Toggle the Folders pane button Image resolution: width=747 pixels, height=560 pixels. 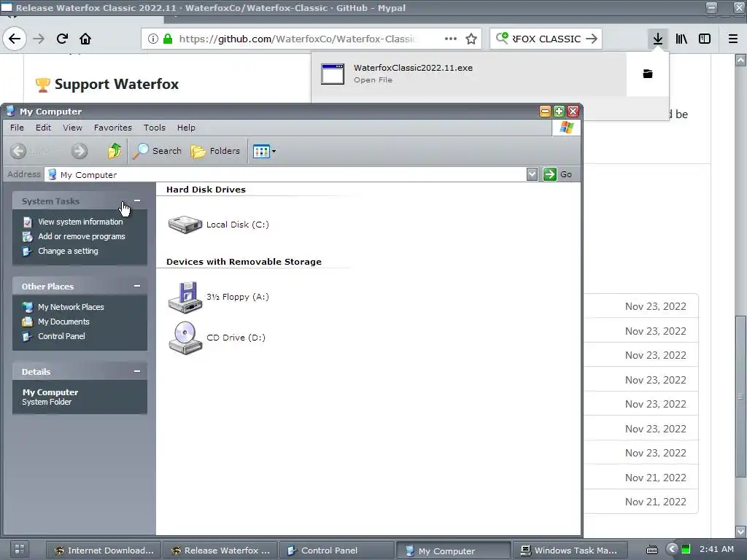tap(215, 151)
